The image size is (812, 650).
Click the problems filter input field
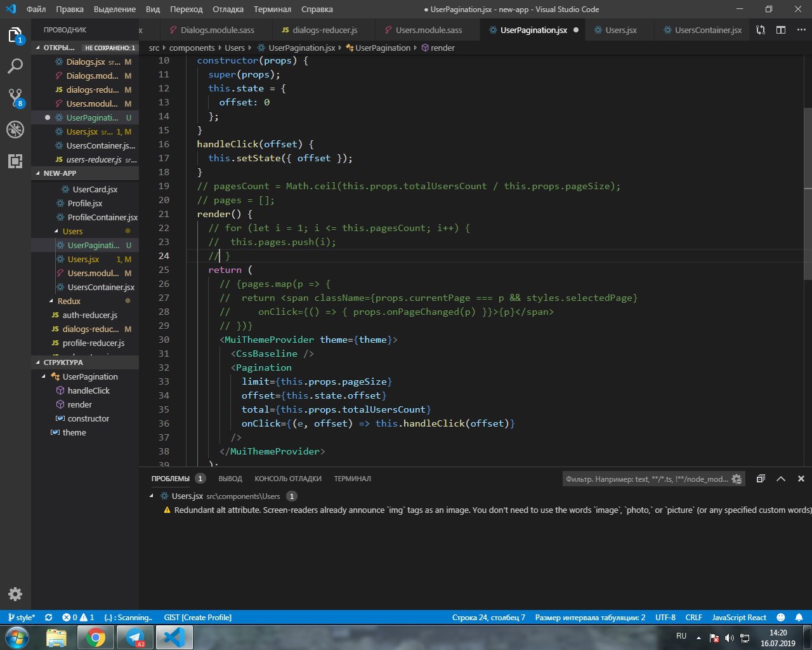[646, 479]
